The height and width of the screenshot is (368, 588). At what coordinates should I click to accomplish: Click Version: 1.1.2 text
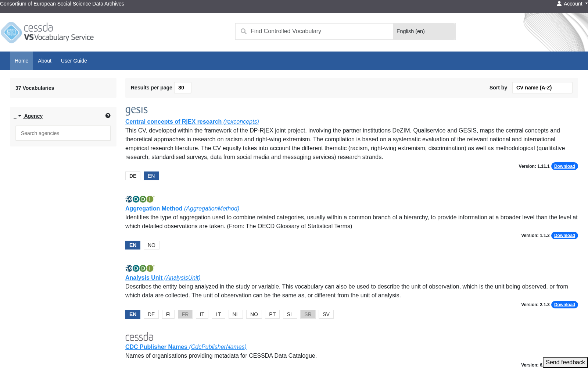pyautogui.click(x=535, y=236)
